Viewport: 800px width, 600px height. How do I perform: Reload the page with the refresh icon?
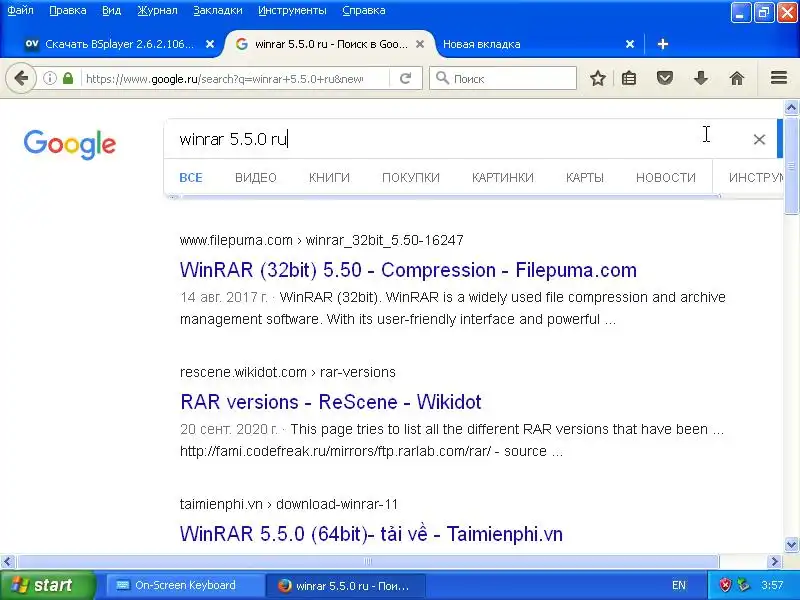pyautogui.click(x=406, y=78)
